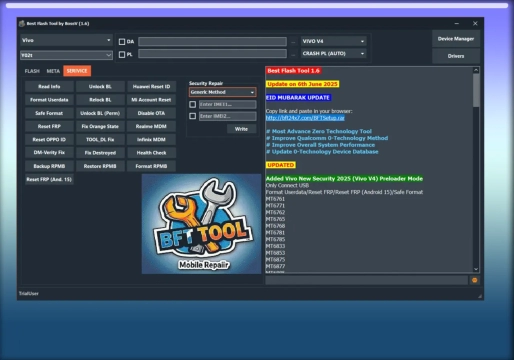Click the Read Info button
Viewport: 514px width, 360px height.
pyautogui.click(x=49, y=87)
